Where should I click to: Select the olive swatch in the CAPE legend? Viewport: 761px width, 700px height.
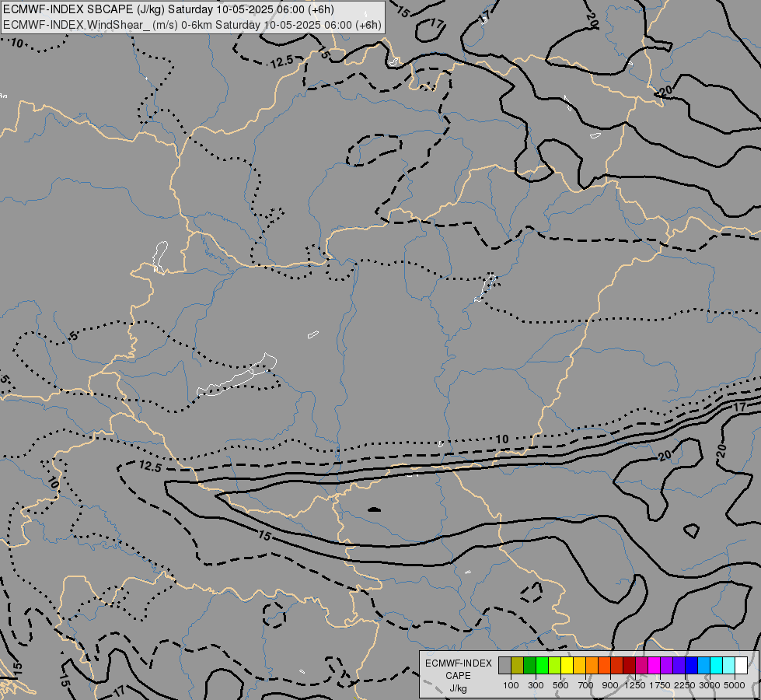coord(518,666)
